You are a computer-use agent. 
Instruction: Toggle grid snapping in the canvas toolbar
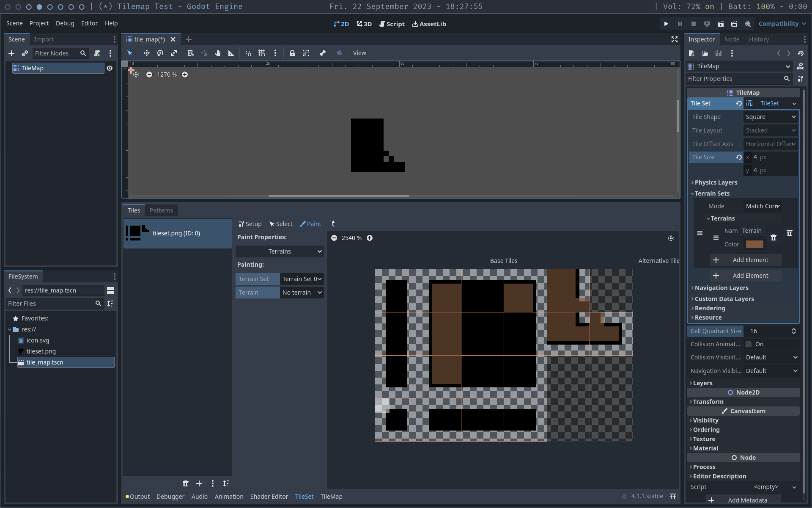coord(261,53)
